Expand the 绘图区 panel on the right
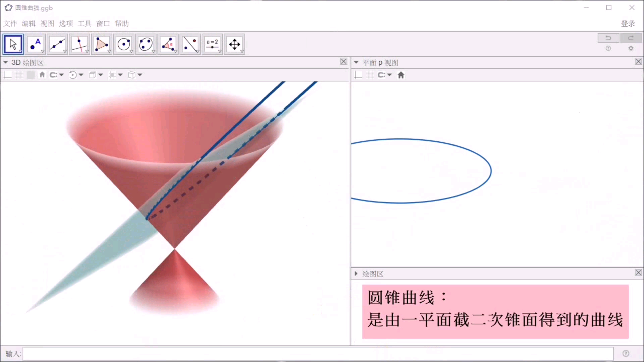The width and height of the screenshot is (644, 362). pyautogui.click(x=356, y=274)
